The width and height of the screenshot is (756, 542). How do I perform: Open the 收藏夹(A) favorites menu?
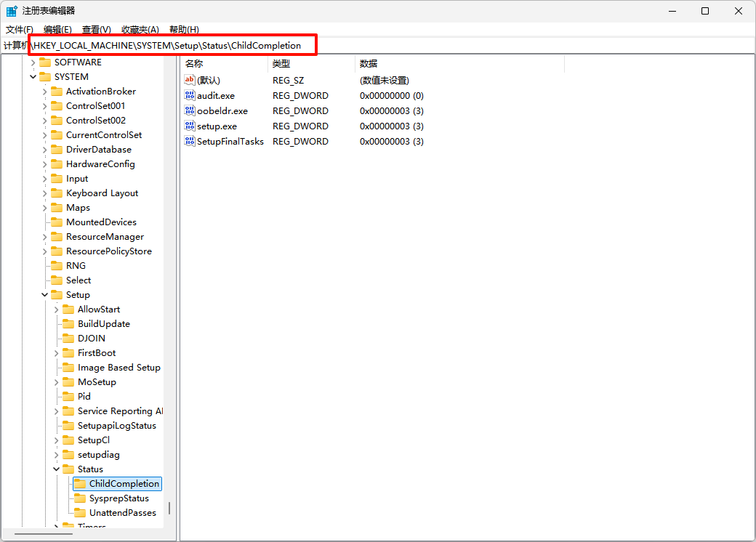coord(140,30)
